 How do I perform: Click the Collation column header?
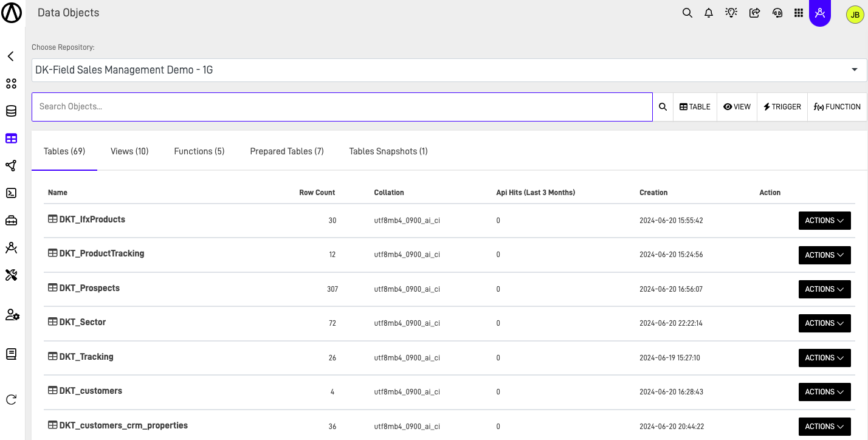point(389,193)
